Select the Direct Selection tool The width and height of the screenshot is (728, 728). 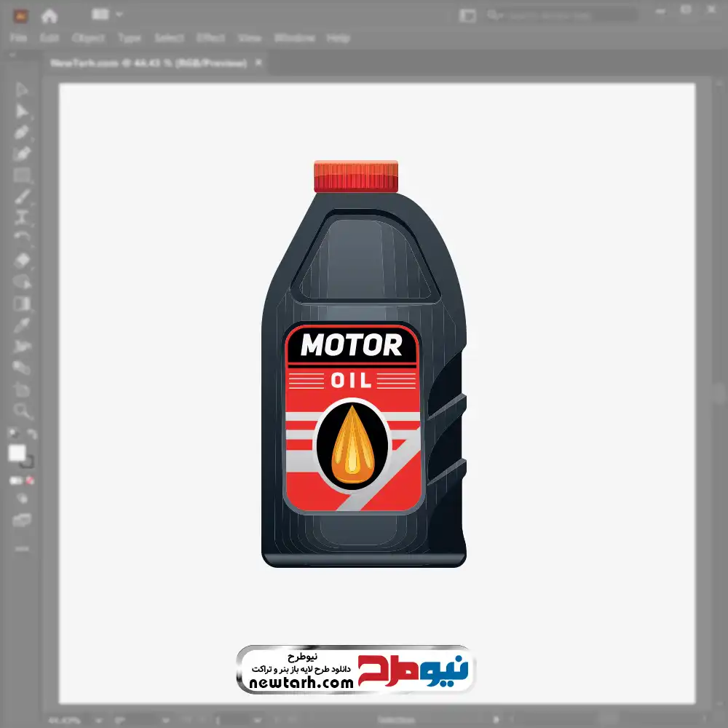[22, 111]
